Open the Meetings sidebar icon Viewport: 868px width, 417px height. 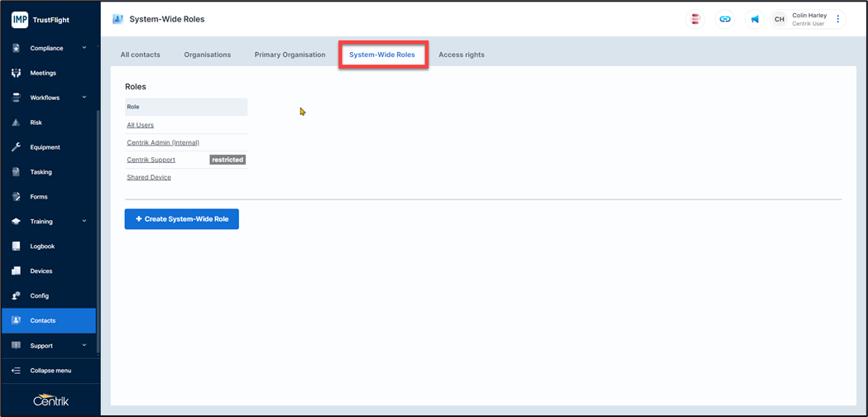click(x=16, y=73)
